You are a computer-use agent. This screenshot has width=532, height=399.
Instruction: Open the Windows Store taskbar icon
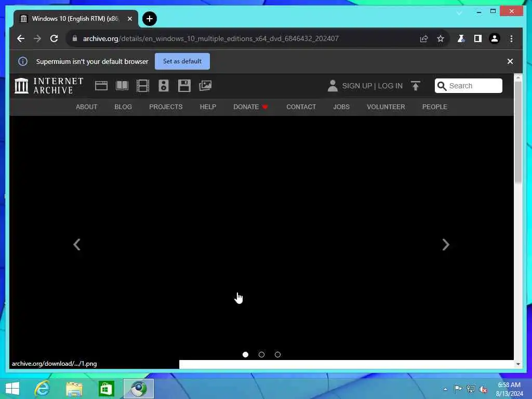click(106, 389)
